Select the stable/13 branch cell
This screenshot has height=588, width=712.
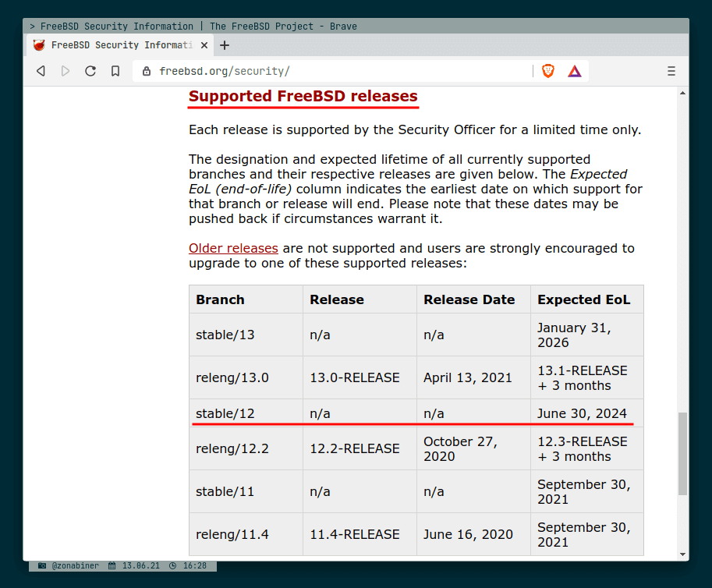click(246, 335)
